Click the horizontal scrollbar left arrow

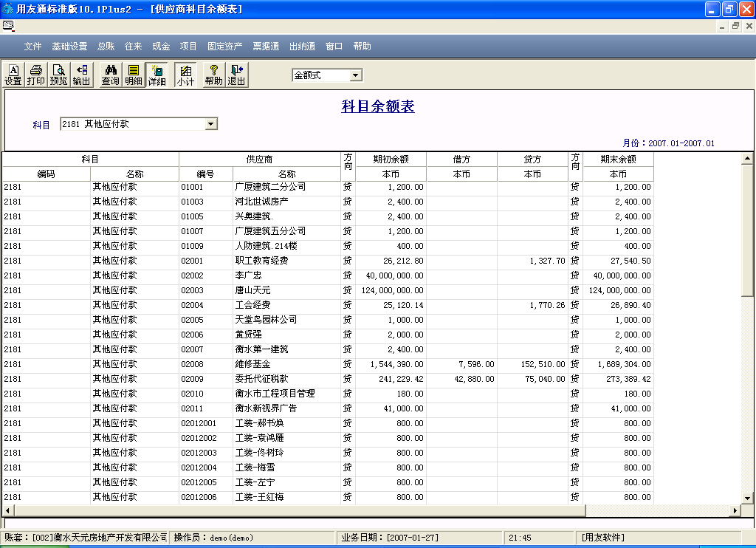[x=7, y=510]
